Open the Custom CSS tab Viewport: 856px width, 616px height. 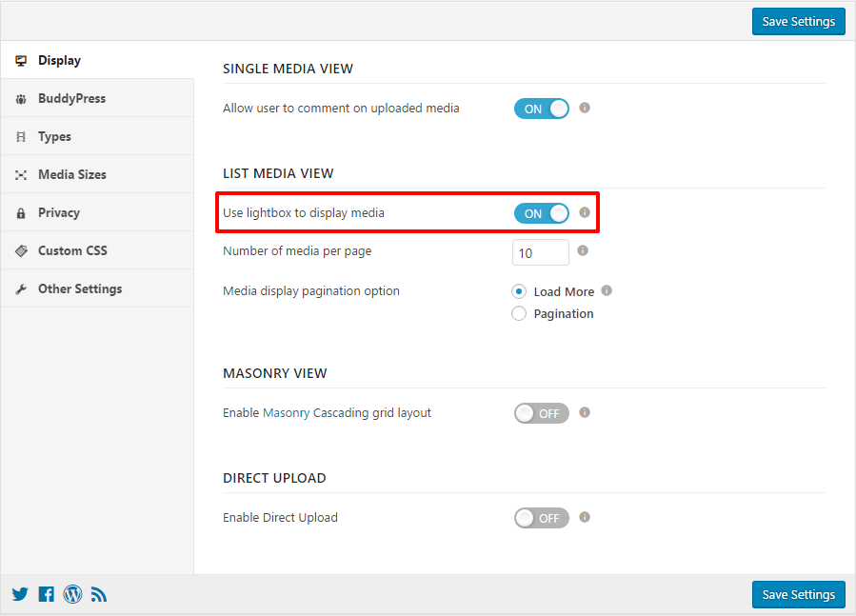coord(72,250)
